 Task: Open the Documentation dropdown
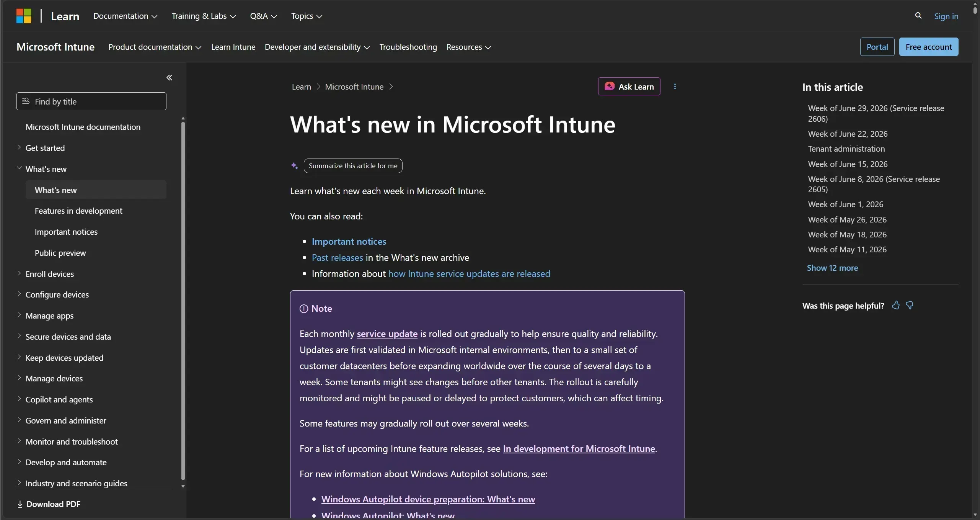[x=125, y=16]
